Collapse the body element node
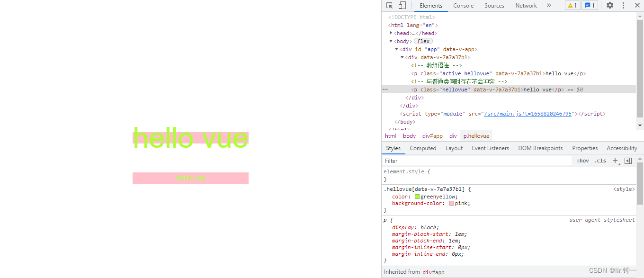Screen dimensions: 644x278 391,41
